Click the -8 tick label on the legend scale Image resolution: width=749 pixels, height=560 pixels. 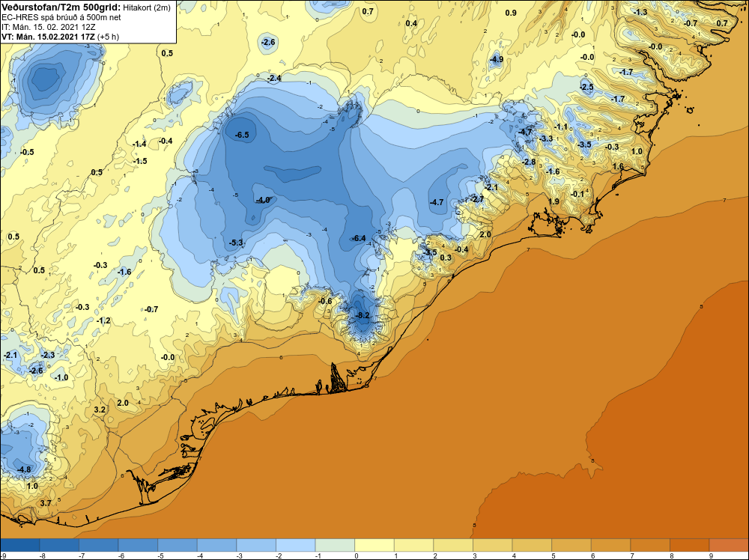pyautogui.click(x=42, y=556)
